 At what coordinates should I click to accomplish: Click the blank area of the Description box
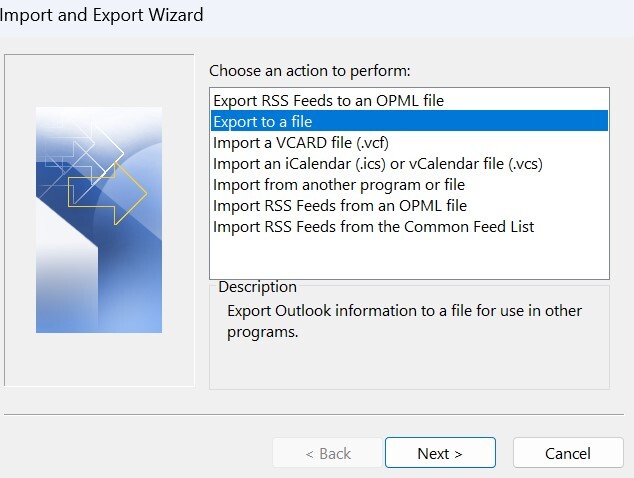[x=408, y=364]
